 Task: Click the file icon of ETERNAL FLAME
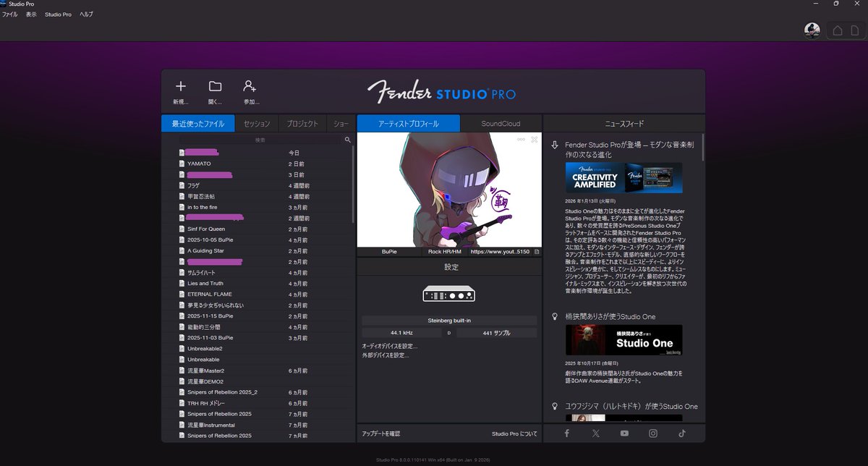[182, 295]
